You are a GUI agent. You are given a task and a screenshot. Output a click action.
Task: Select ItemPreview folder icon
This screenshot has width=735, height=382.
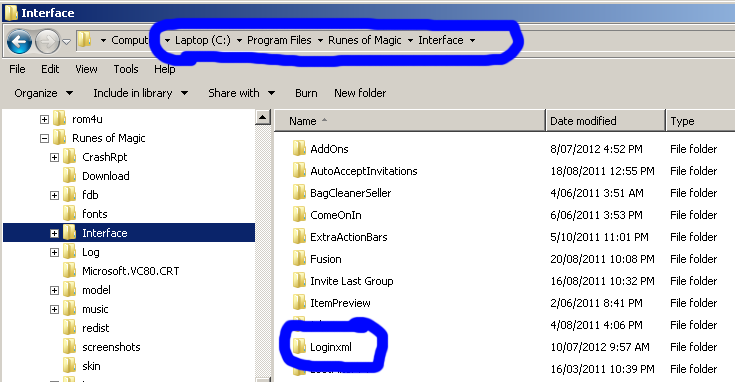pyautogui.click(x=299, y=302)
